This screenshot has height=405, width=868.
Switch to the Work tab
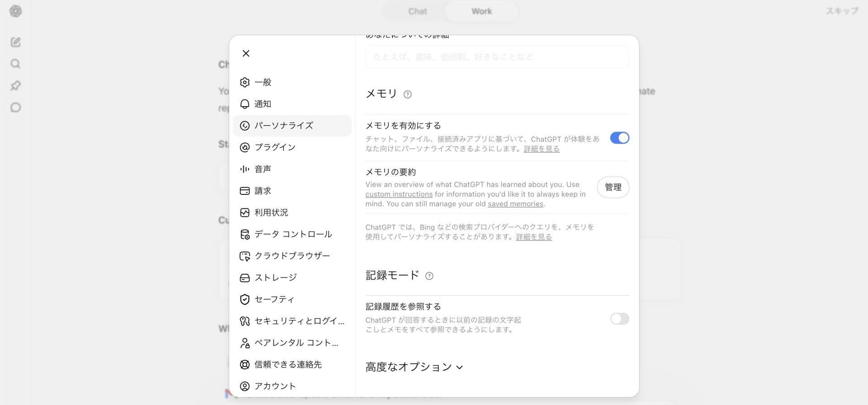[x=481, y=11]
